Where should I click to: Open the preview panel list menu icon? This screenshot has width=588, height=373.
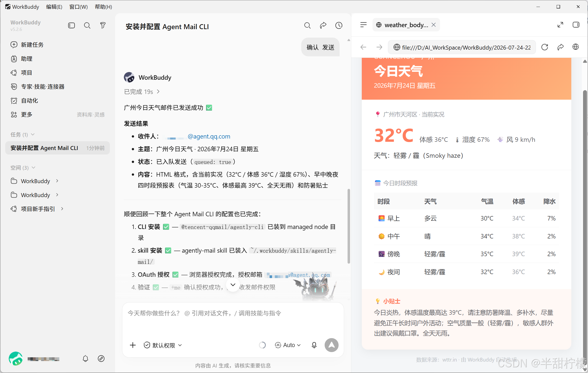coord(364,25)
